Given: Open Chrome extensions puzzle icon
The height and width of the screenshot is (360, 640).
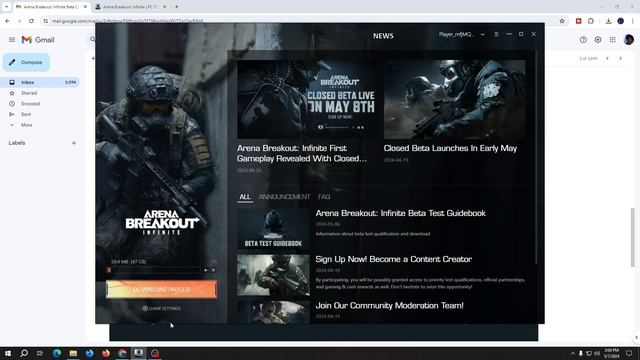Looking at the screenshot, I should point(591,21).
